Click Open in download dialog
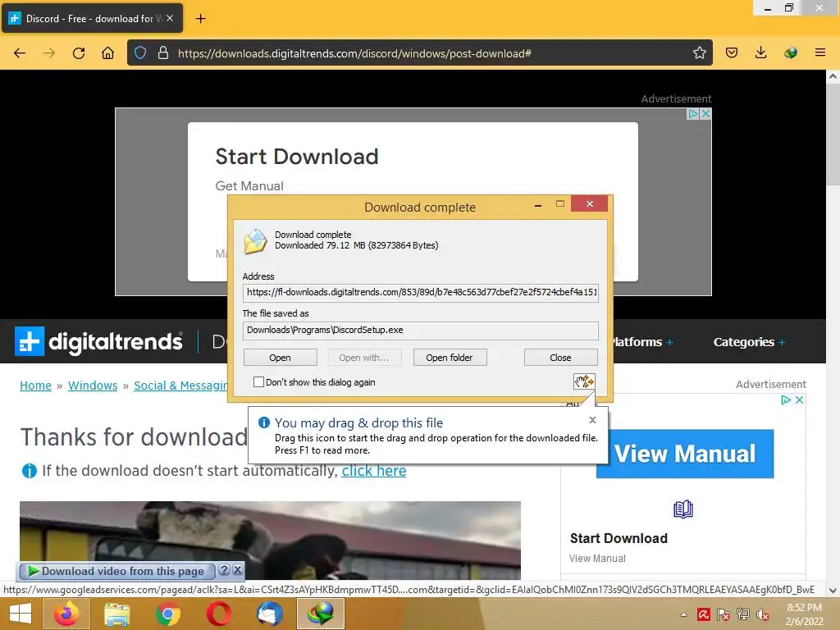 pyautogui.click(x=281, y=358)
